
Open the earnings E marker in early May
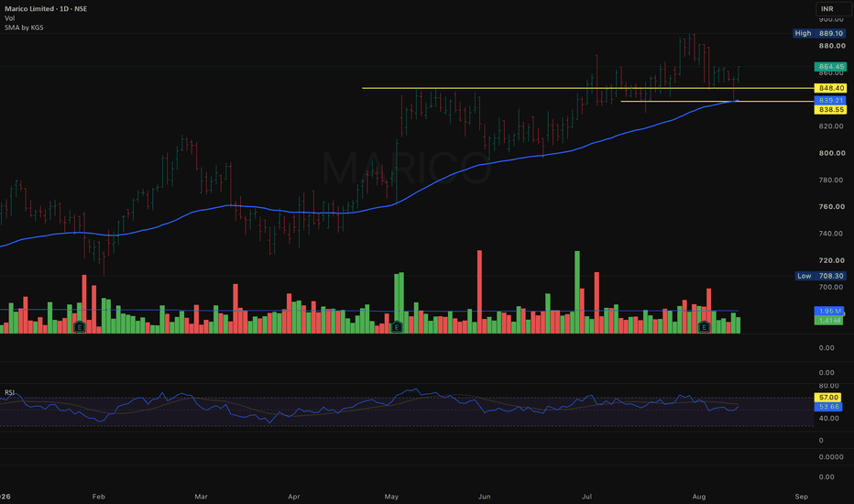point(397,327)
